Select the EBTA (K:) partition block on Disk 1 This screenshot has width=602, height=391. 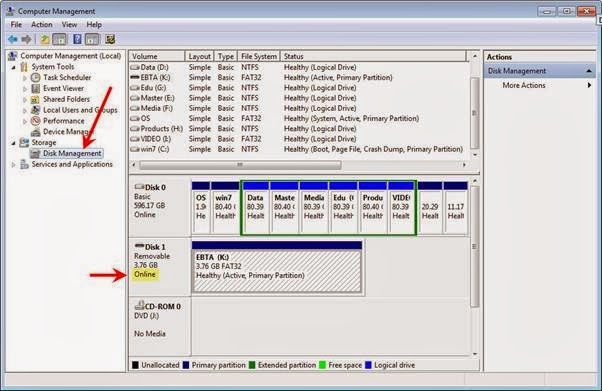pyautogui.click(x=276, y=267)
